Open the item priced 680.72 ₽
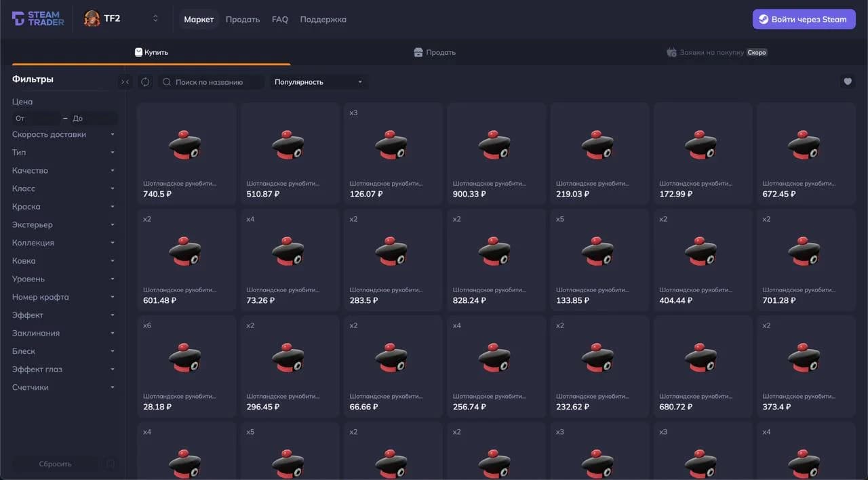This screenshot has height=480, width=868. (x=703, y=367)
